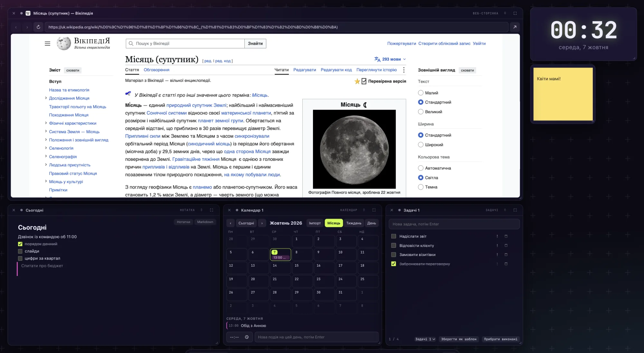The height and width of the screenshot is (353, 644).
Task: Open the full moon photograph thumbnail
Action: (354, 149)
